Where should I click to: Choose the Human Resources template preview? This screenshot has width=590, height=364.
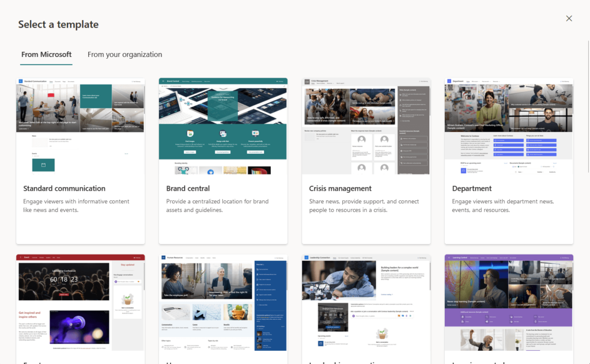click(x=223, y=303)
